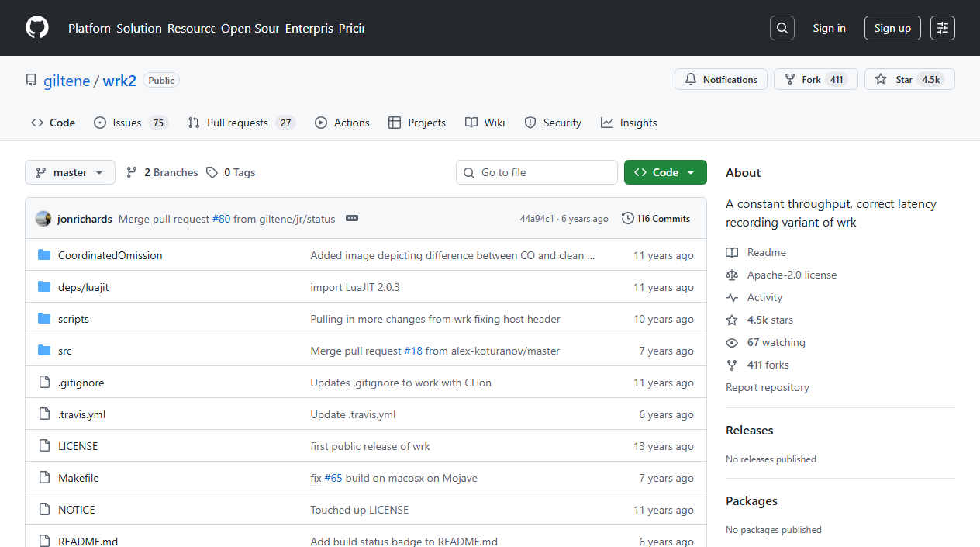Open the giltene owner link
980x547 pixels.
pyautogui.click(x=67, y=80)
